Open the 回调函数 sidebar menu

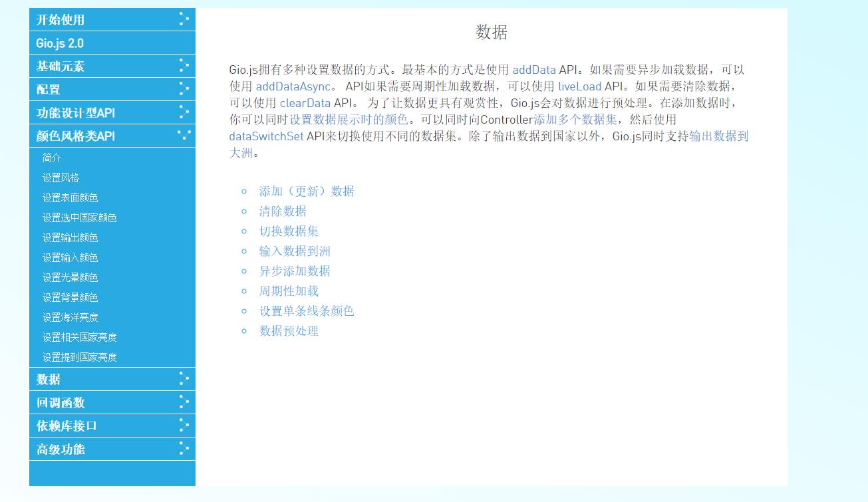click(112, 402)
